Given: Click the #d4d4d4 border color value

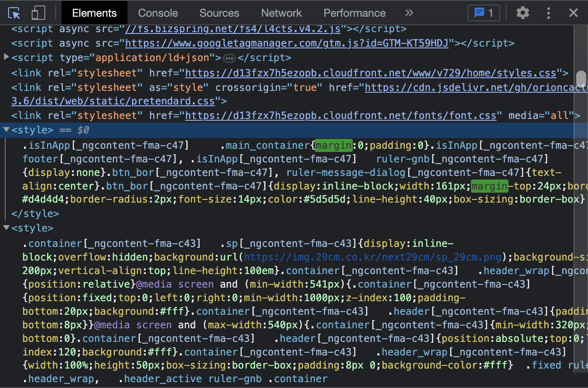Looking at the screenshot, I should [43, 199].
